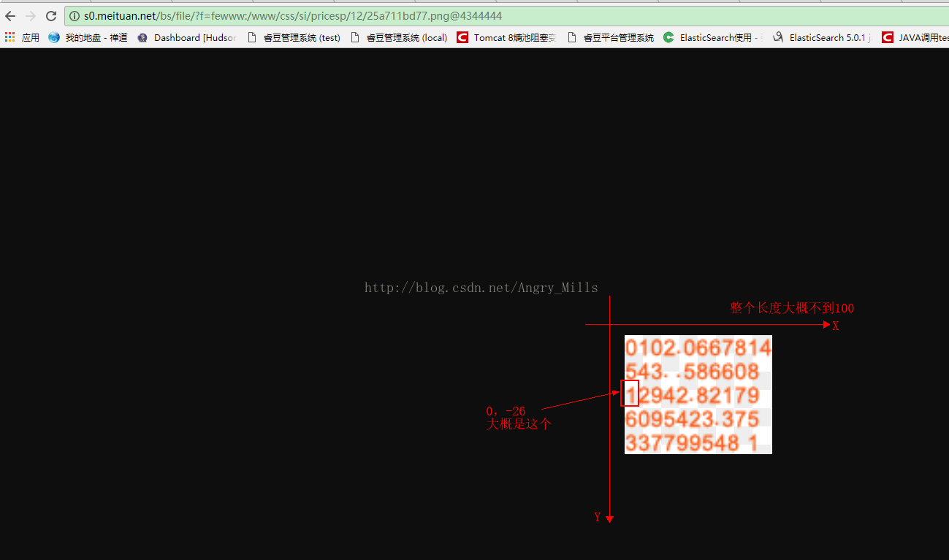949x560 pixels.
Task: Click the browser forward arrow
Action: (31, 16)
